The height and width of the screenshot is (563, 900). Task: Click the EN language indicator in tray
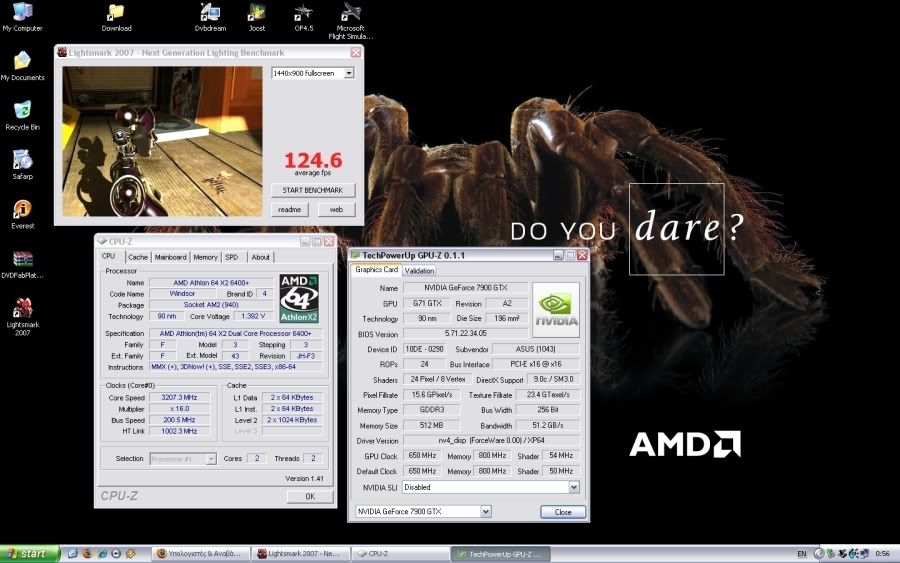point(801,554)
